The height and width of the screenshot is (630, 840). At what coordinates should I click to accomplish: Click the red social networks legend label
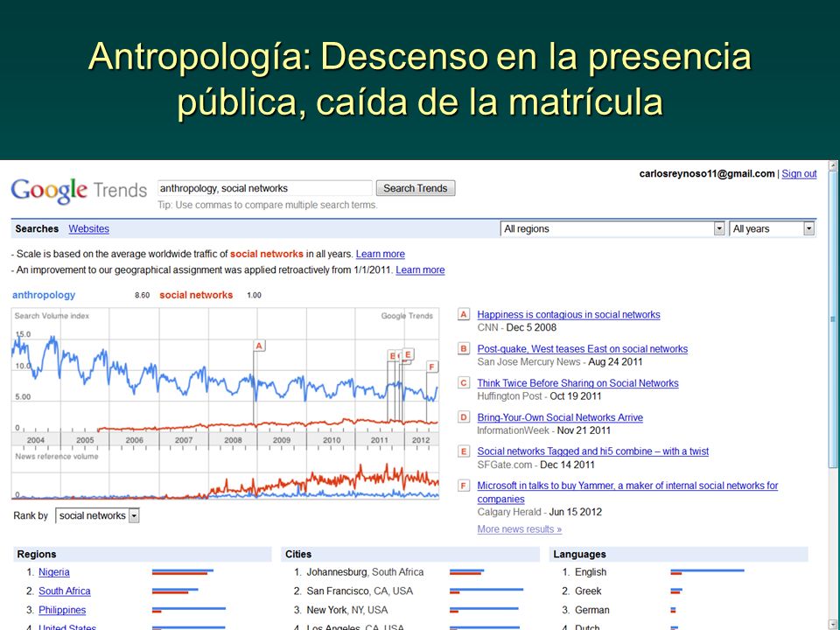click(x=196, y=295)
